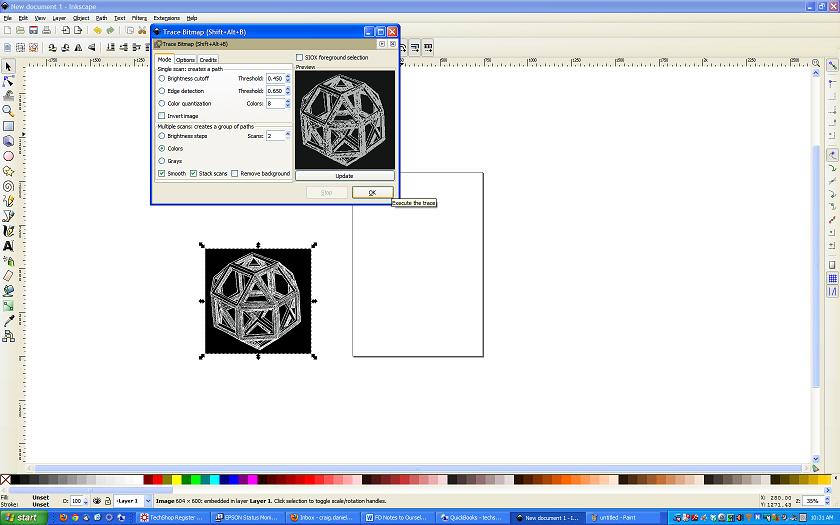Uncheck the Smooth checkbox
Screen dimensions: 840x525
pyautogui.click(x=162, y=174)
